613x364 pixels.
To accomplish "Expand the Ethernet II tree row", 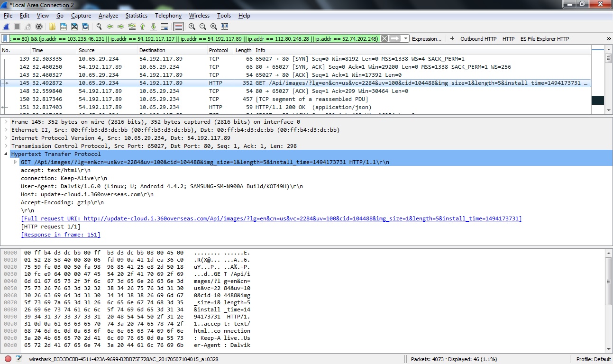I will click(6, 130).
